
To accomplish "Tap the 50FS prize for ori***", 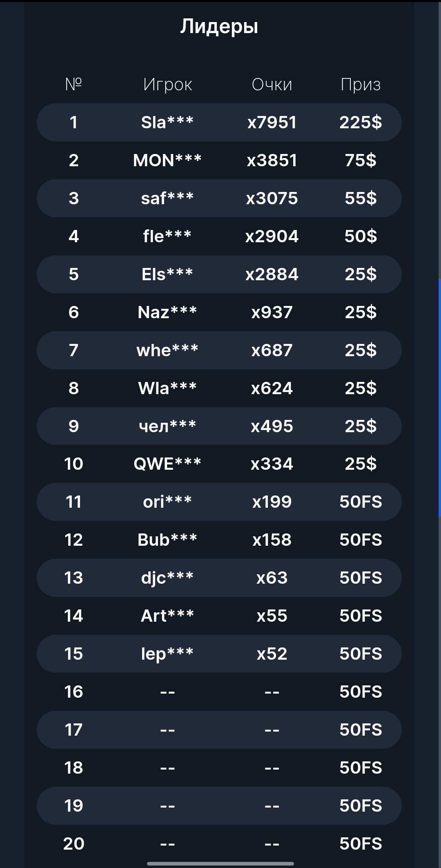I will tap(361, 502).
